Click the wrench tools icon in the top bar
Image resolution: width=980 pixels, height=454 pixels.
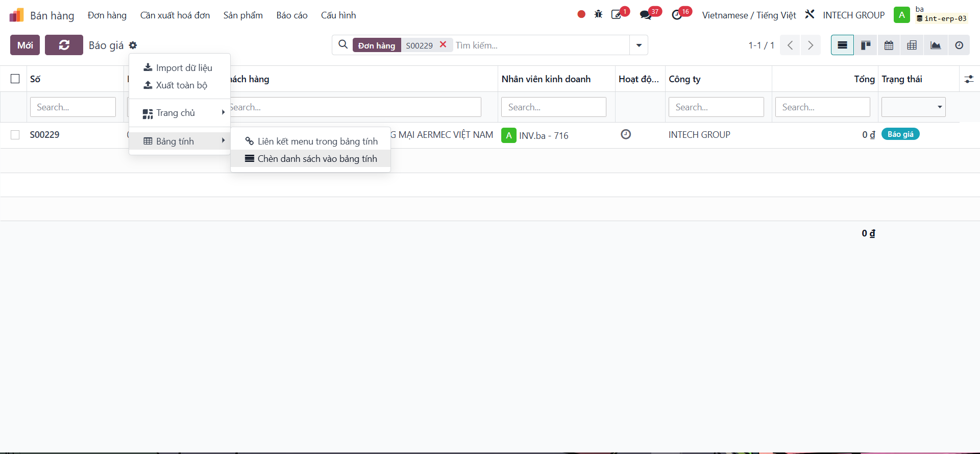click(810, 14)
